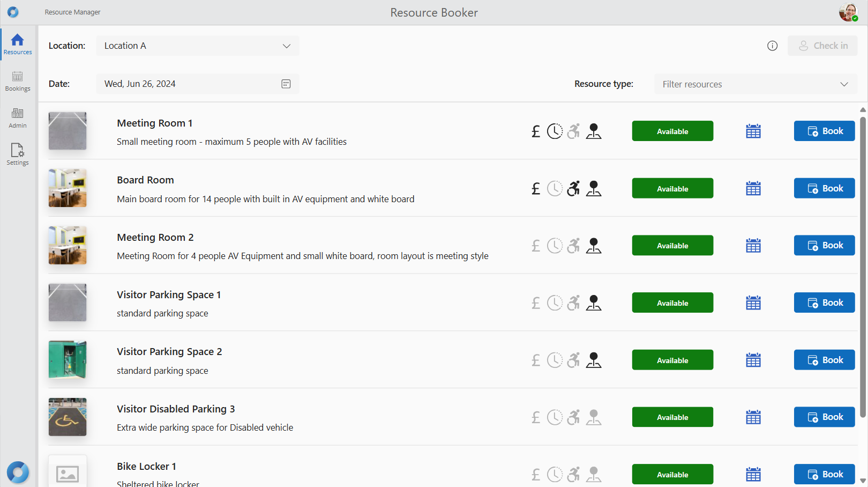Click the Resources home icon
868x487 pixels.
coord(18,44)
